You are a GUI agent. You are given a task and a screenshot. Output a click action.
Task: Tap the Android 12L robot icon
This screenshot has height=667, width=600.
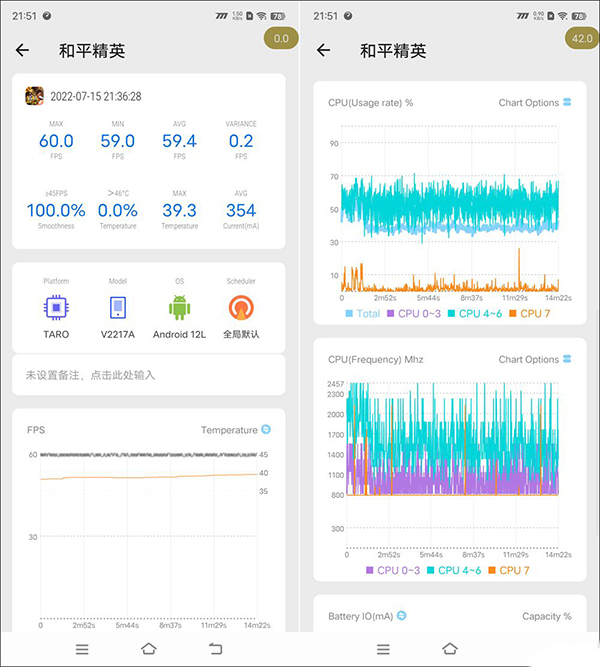[179, 307]
